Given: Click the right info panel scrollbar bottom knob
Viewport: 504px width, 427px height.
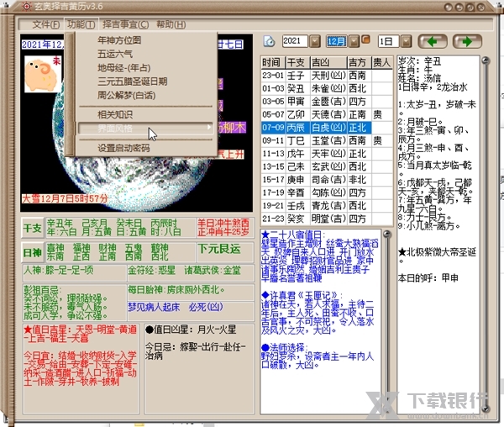Looking at the screenshot, I should coord(486,409).
